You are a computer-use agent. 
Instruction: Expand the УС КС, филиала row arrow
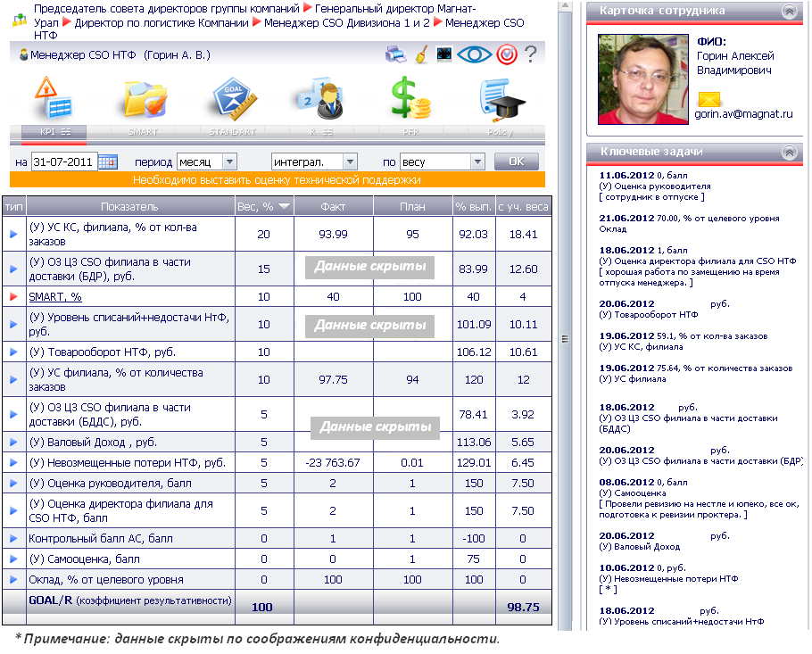click(14, 234)
